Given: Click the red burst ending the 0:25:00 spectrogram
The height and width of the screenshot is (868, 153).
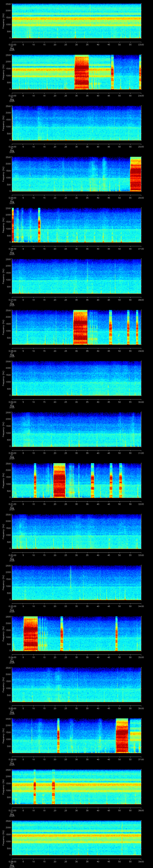Looking at the screenshot, I should pyautogui.click(x=136, y=174).
